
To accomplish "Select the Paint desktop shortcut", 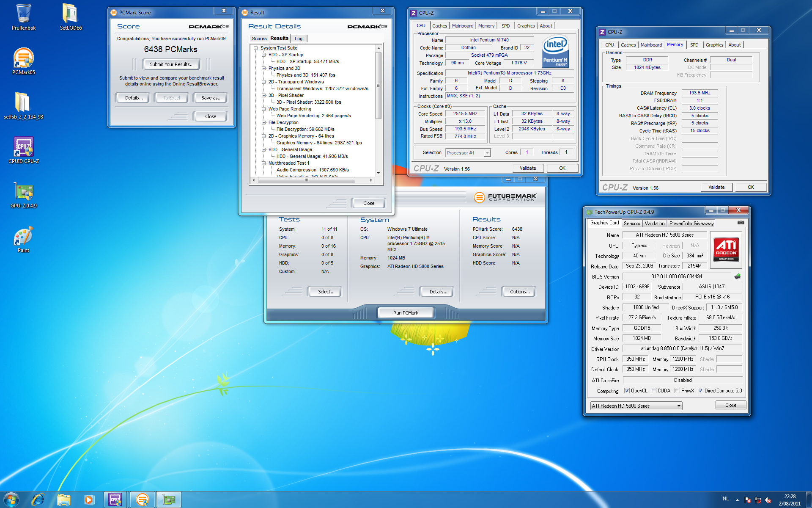I will (x=24, y=240).
